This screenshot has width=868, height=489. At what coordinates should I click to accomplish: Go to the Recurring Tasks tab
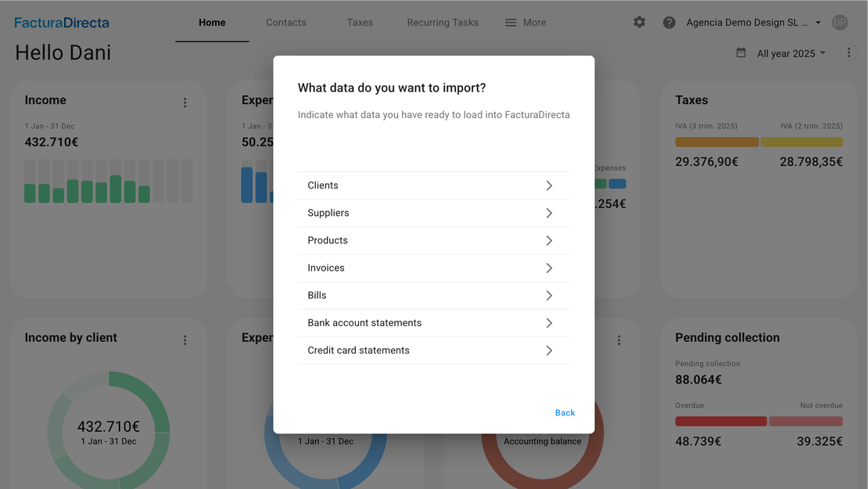tap(443, 23)
